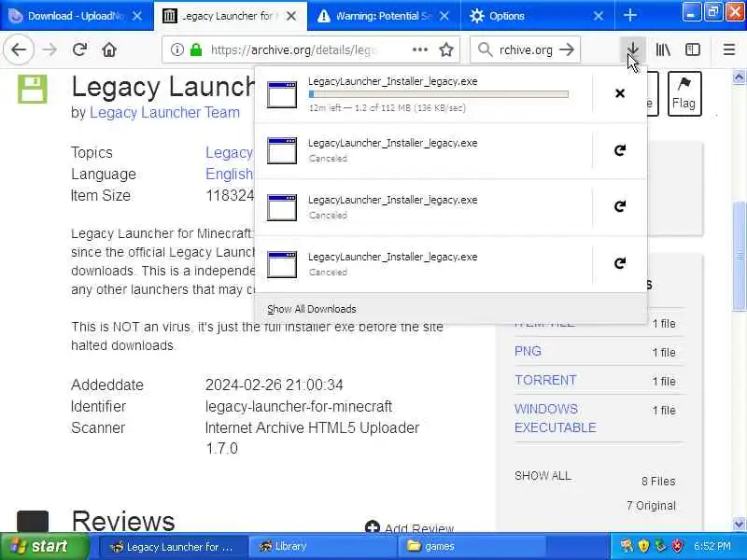Submit the search with the go arrow
Image resolution: width=747 pixels, height=560 pixels.
pyautogui.click(x=567, y=49)
